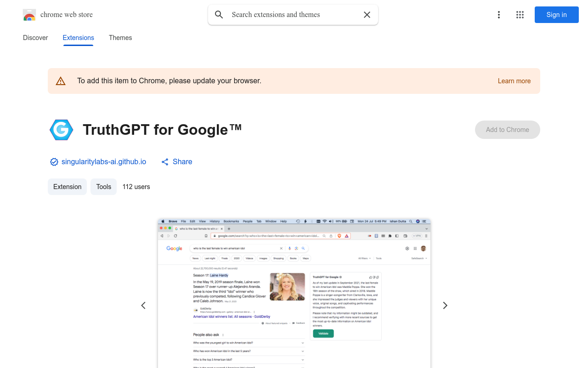Screen dimensions: 588x368
Task: Switch to the Themes tab
Action: click(120, 38)
